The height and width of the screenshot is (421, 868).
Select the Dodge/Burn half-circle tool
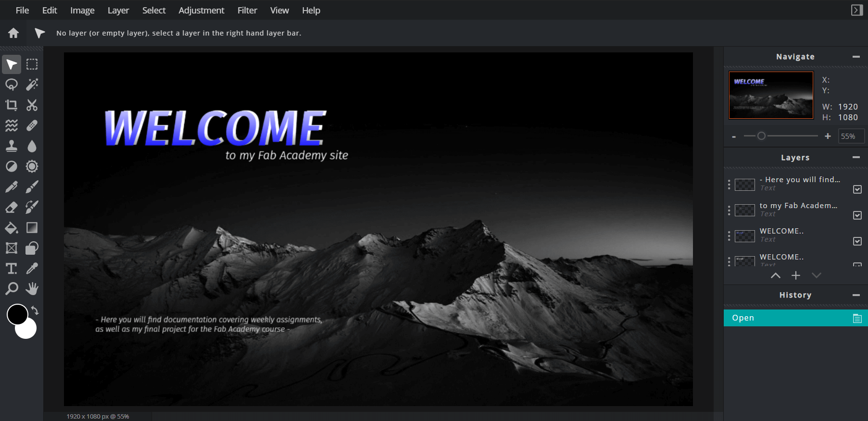pyautogui.click(x=12, y=166)
